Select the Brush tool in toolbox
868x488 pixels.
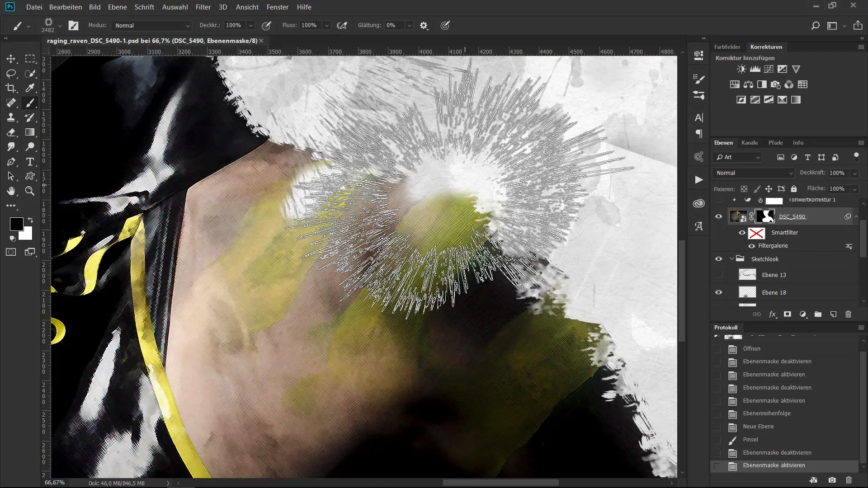point(30,103)
